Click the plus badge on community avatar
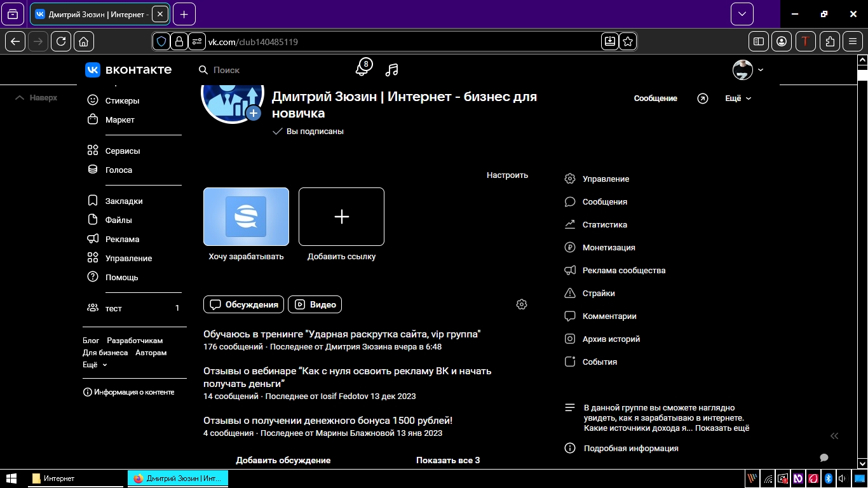868x488 pixels. pyautogui.click(x=254, y=113)
